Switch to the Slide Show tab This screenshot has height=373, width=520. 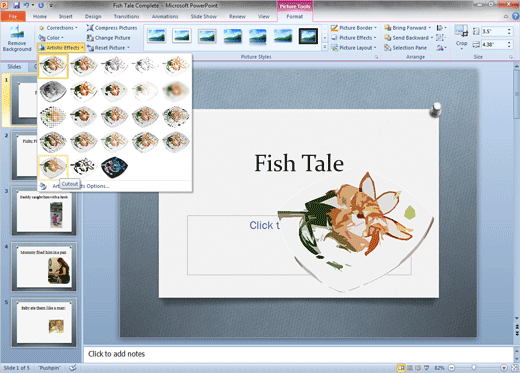pyautogui.click(x=204, y=16)
